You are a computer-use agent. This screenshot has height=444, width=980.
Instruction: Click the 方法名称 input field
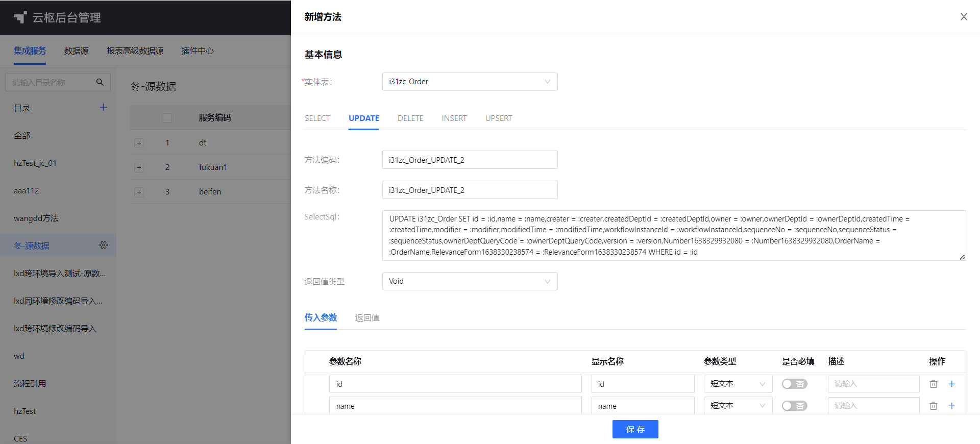(470, 190)
